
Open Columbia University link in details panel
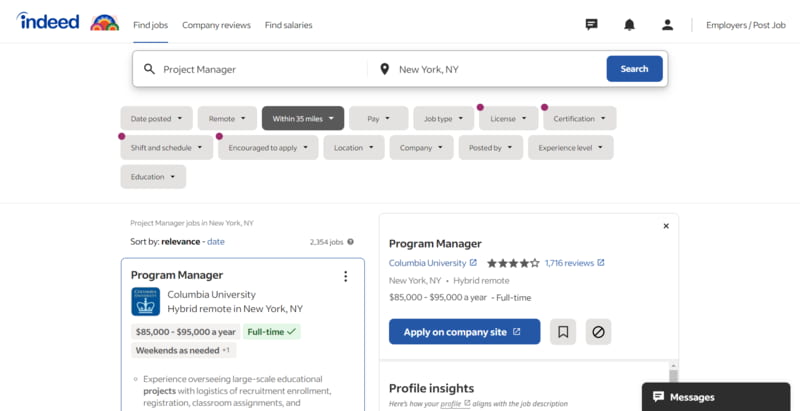click(x=428, y=263)
